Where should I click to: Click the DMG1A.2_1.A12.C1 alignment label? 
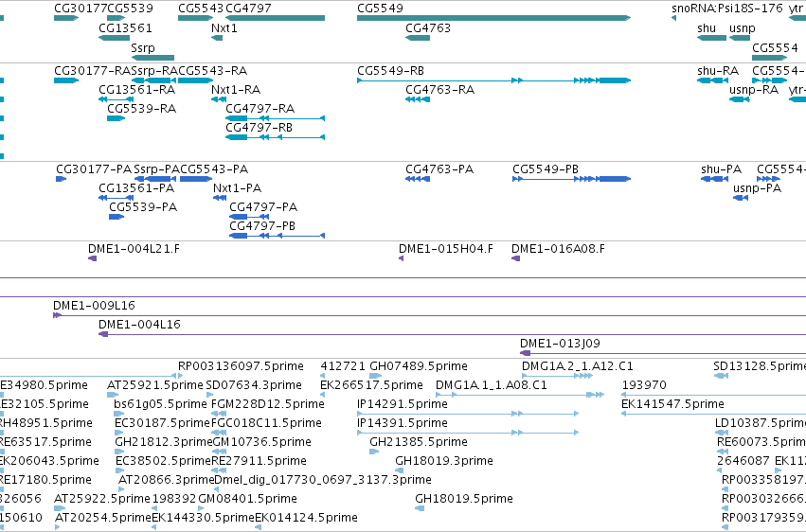coord(578,366)
